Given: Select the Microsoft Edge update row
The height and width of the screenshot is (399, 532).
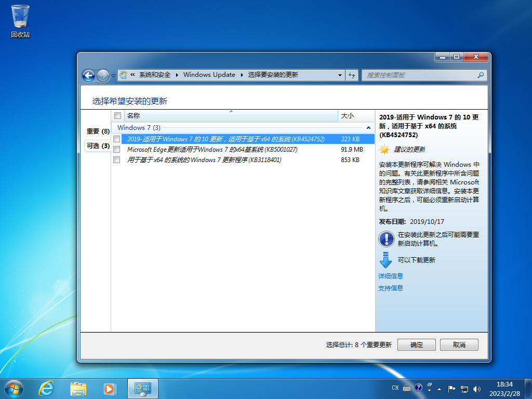Looking at the screenshot, I should 243,149.
